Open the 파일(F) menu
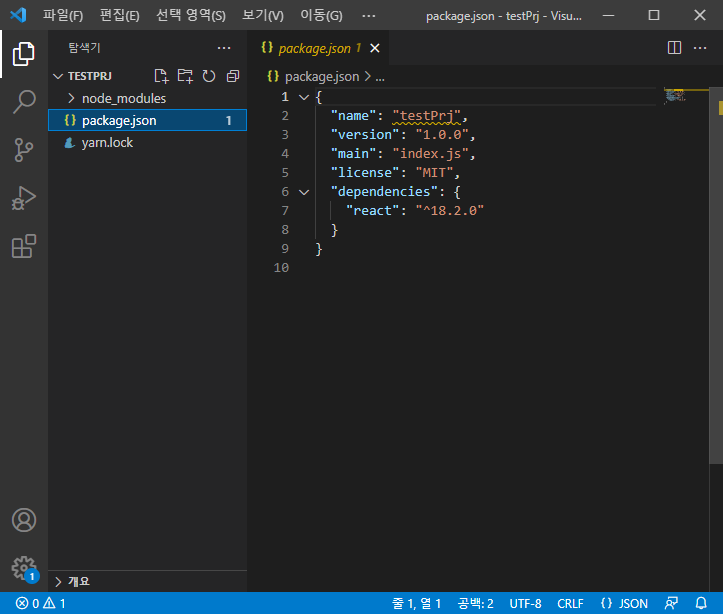723x614 pixels. coord(63,15)
